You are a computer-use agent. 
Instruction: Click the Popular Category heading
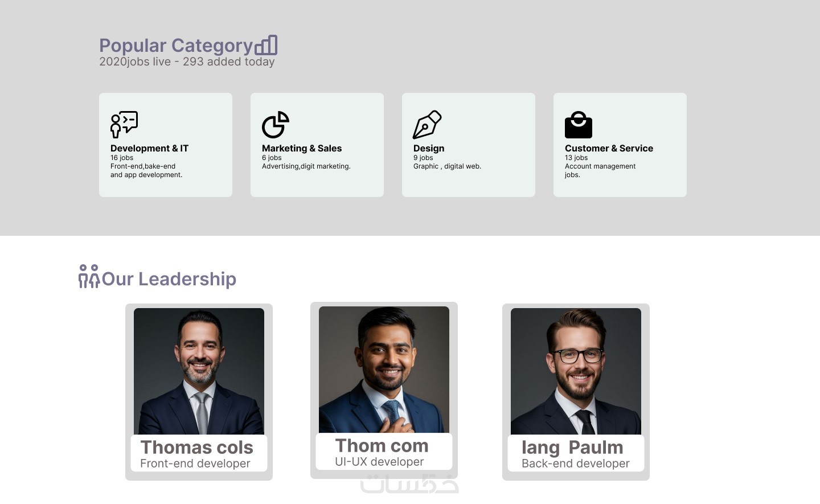(x=176, y=46)
